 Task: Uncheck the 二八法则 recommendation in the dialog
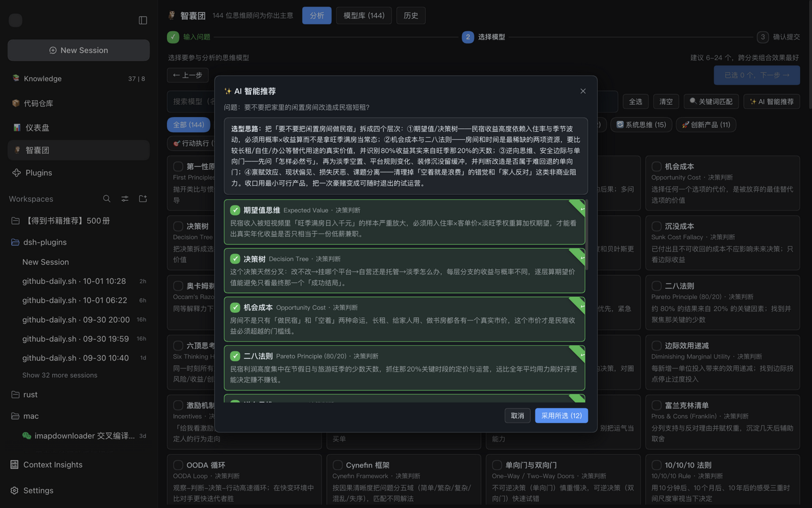(x=235, y=356)
